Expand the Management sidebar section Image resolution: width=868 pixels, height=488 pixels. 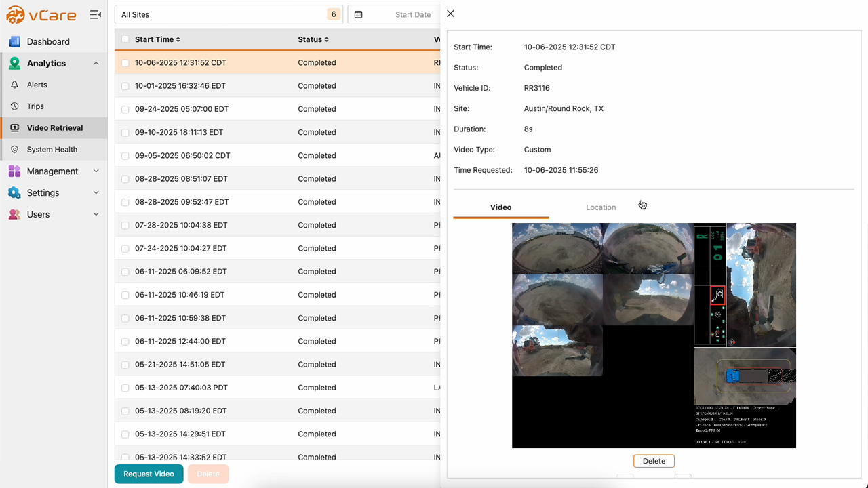pos(96,171)
